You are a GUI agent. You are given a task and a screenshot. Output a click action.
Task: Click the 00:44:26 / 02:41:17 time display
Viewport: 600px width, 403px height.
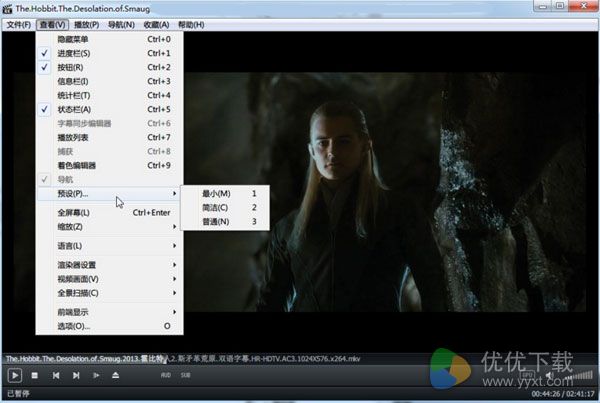pos(563,393)
